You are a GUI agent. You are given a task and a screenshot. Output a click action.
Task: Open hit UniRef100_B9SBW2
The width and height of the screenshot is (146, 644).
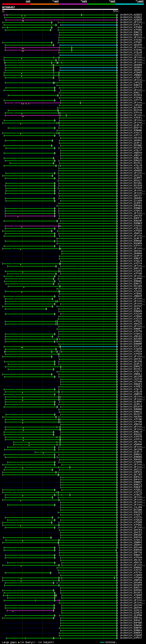(x=131, y=146)
